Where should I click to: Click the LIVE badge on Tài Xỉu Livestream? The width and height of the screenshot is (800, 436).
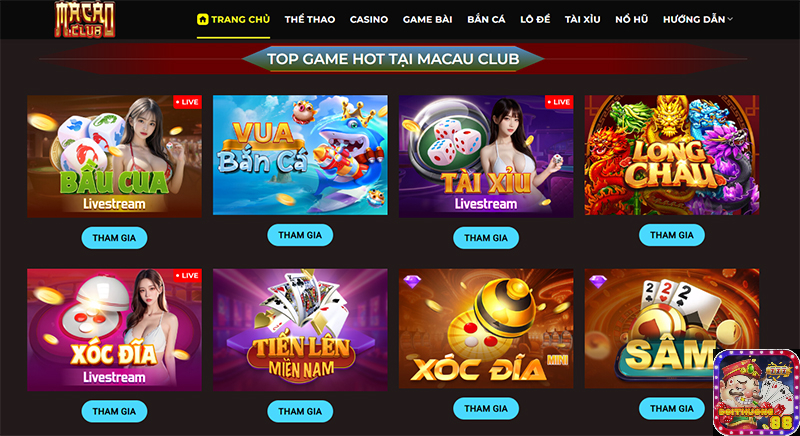(x=559, y=102)
